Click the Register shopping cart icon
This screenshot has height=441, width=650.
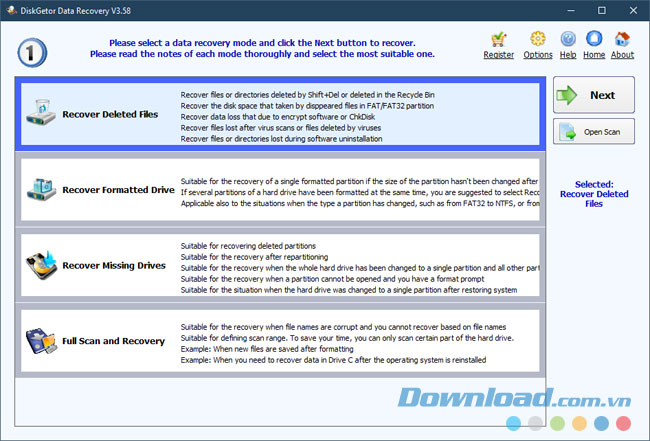[x=498, y=39]
